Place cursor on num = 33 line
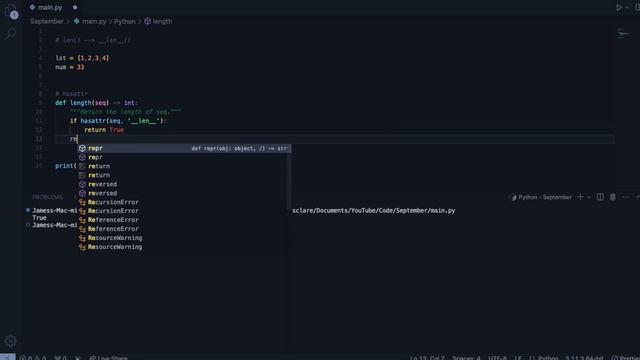Viewport: 640px width, 360px height. click(69, 67)
